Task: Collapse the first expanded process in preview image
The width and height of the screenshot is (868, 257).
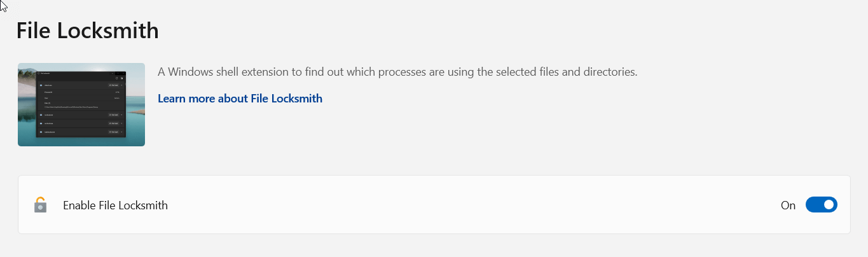Action: click(x=121, y=85)
